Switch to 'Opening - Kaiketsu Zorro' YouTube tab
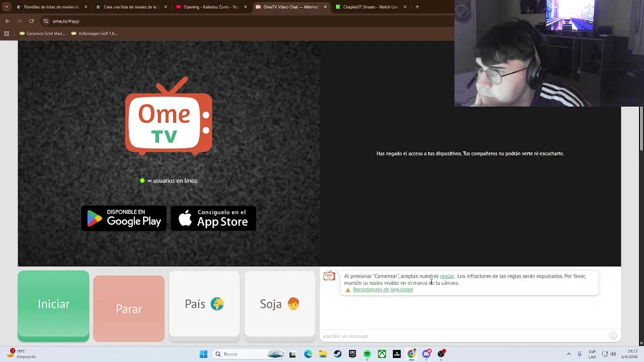Viewport: 644px width, 362px height. tap(211, 7)
